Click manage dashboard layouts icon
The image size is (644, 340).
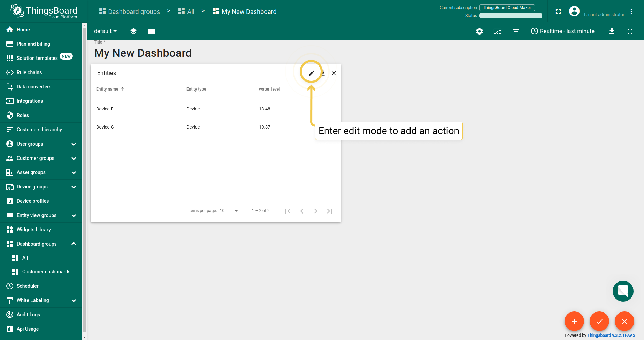[x=152, y=31]
